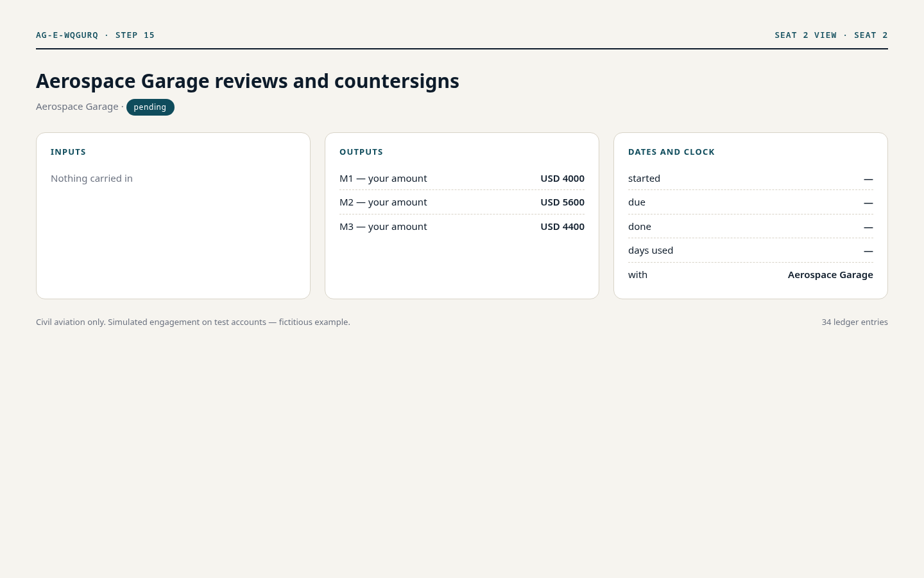Click the M2 — your amount label

coord(383,202)
